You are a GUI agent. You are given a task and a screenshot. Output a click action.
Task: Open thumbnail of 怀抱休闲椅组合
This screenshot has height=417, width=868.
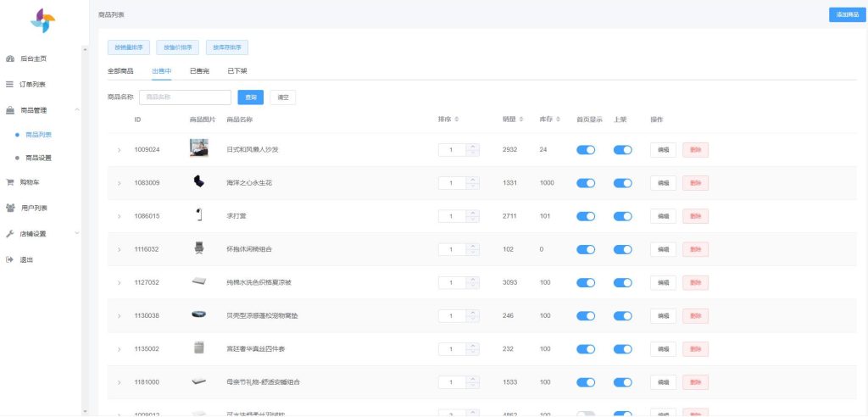point(198,248)
